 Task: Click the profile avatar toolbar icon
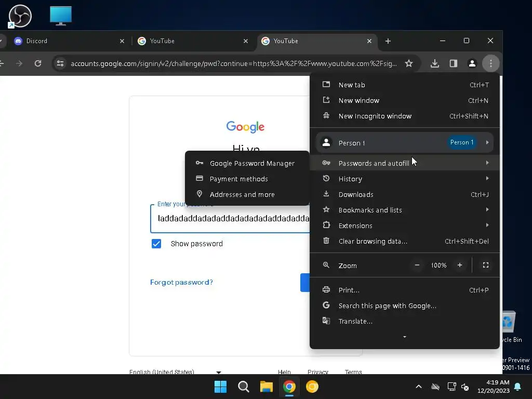tap(472, 63)
